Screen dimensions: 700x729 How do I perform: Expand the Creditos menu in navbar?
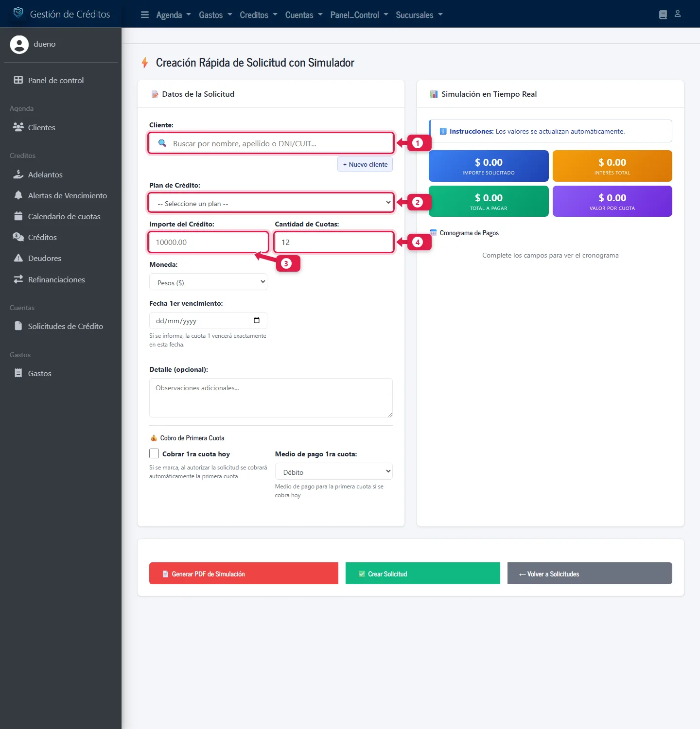[259, 15]
